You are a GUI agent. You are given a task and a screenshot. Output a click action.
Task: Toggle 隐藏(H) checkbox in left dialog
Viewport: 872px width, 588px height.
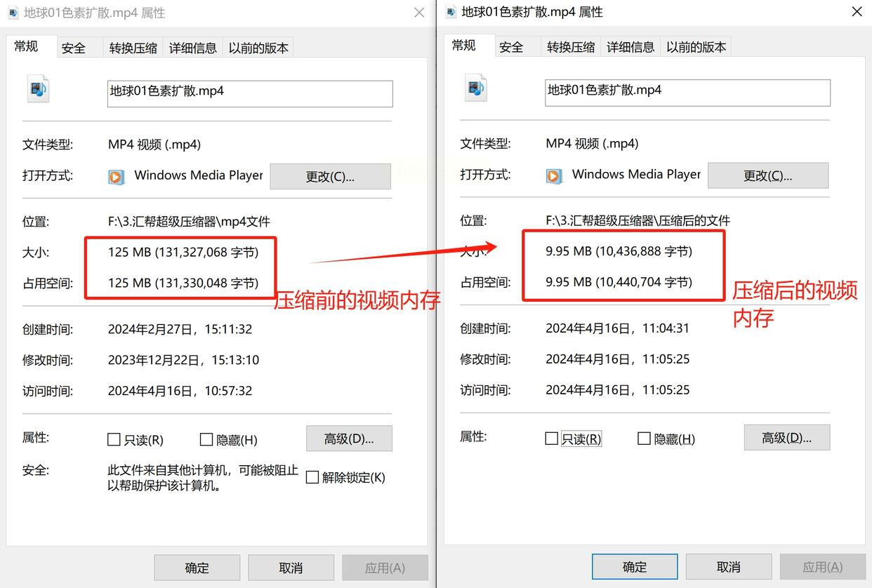[206, 439]
